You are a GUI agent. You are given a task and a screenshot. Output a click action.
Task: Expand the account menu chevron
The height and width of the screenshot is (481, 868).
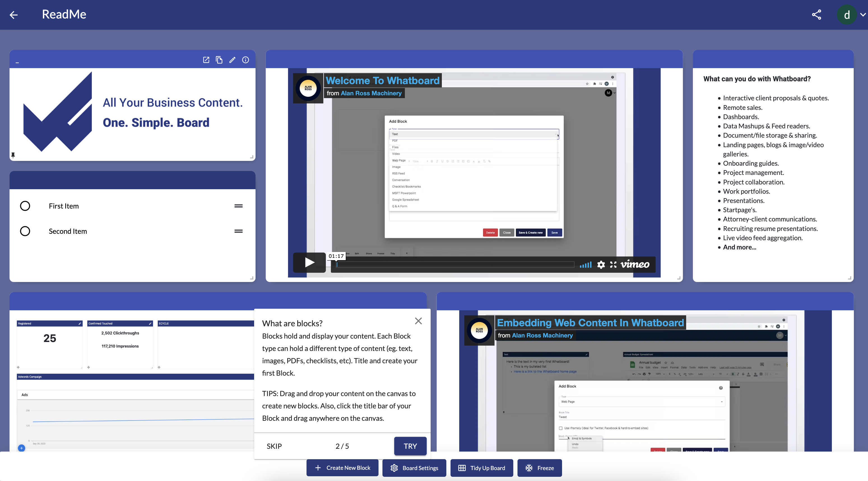(863, 15)
